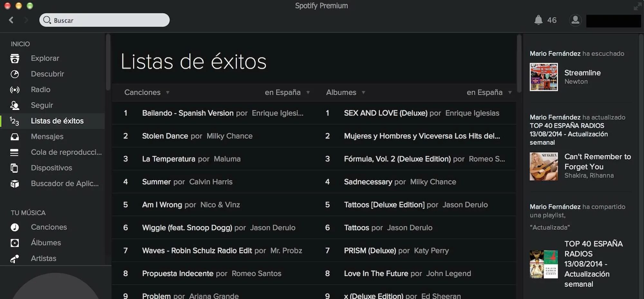Open the user profile avatar icon
The height and width of the screenshot is (299, 644).
coord(575,20)
